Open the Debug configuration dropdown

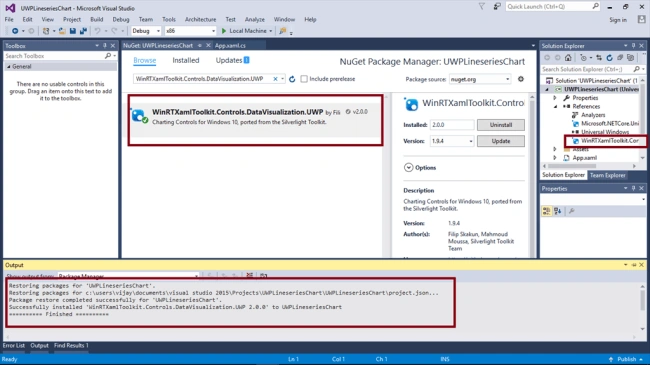pyautogui.click(x=146, y=31)
